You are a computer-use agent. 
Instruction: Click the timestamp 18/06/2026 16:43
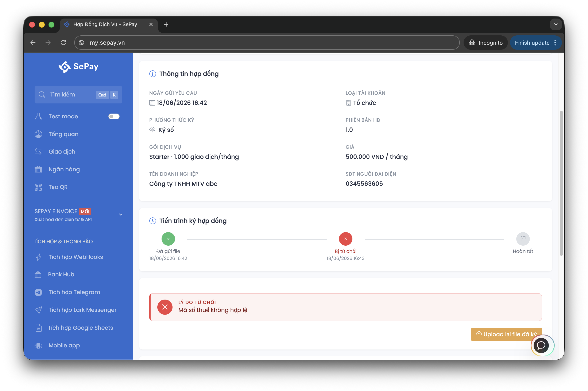[345, 258]
